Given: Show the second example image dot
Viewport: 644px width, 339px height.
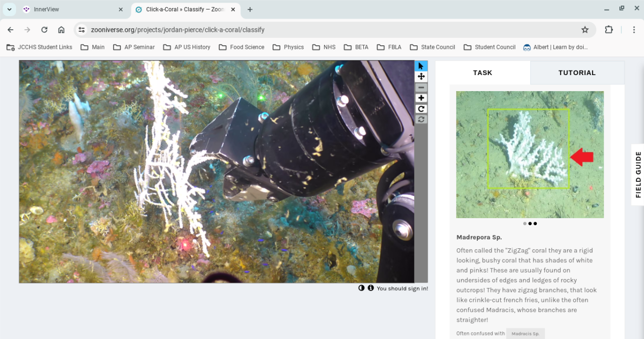Looking at the screenshot, I should tap(530, 224).
